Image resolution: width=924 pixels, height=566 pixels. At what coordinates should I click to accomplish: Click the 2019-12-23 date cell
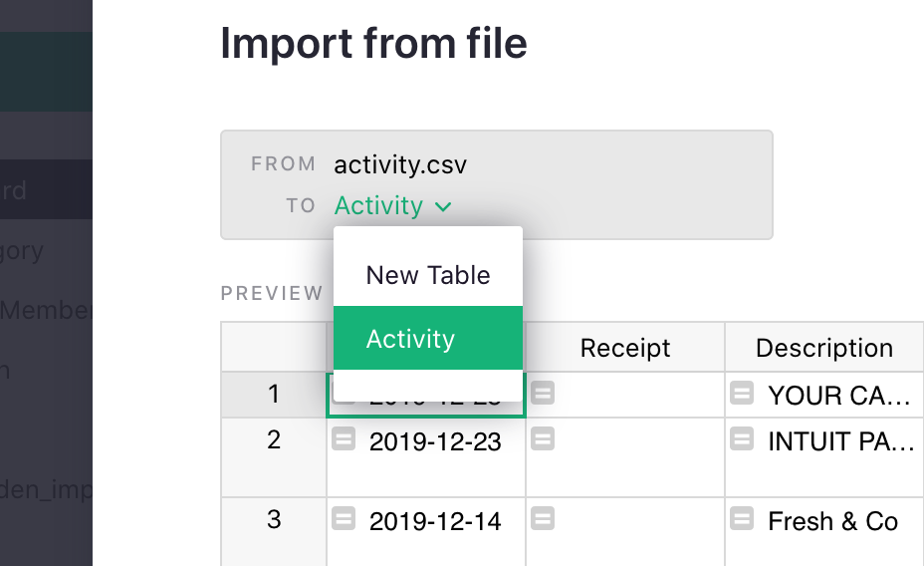pyautogui.click(x=435, y=441)
